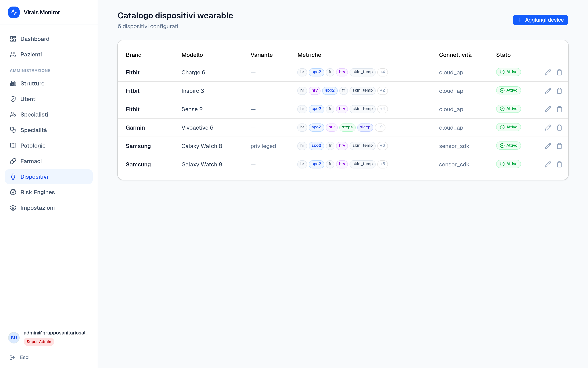The height and width of the screenshot is (368, 588).
Task: Edit the Fitbit Inspire 3 device
Action: (x=548, y=91)
